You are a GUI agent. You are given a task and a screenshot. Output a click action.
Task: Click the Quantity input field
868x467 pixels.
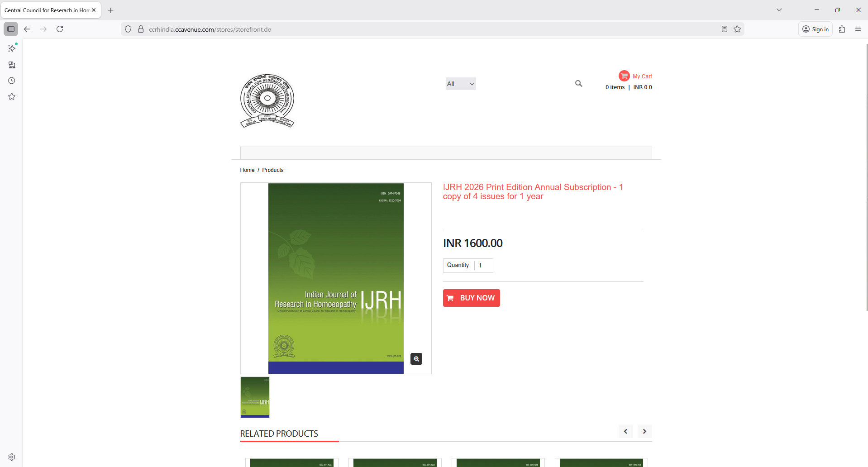click(483, 266)
